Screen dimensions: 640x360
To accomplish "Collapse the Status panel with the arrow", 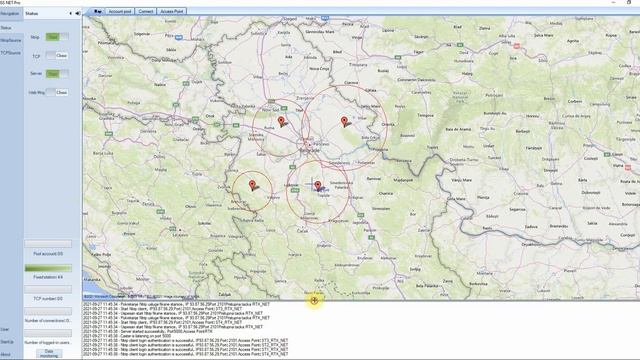I will click(x=71, y=13).
